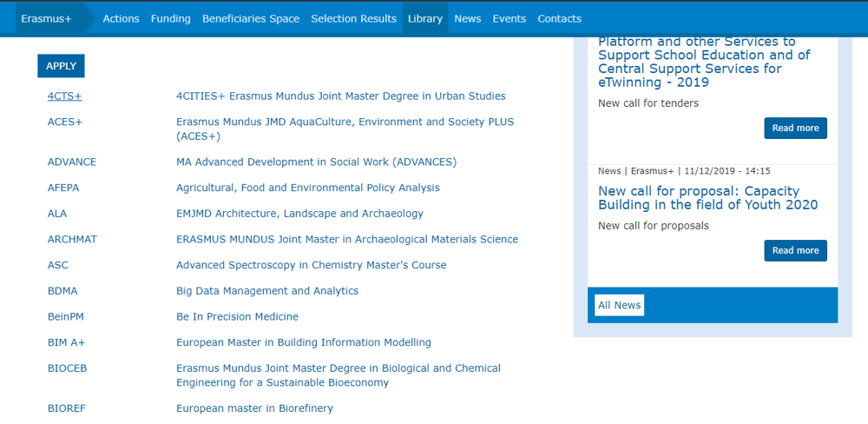This screenshot has height=424, width=868.
Task: Click Read more under eTwinning tender news
Action: click(795, 128)
